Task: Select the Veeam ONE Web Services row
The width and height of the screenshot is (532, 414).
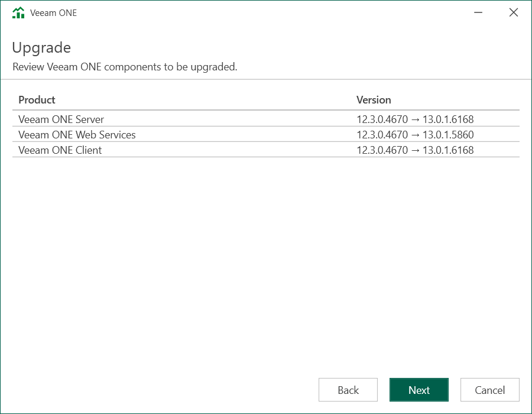Action: coord(77,135)
